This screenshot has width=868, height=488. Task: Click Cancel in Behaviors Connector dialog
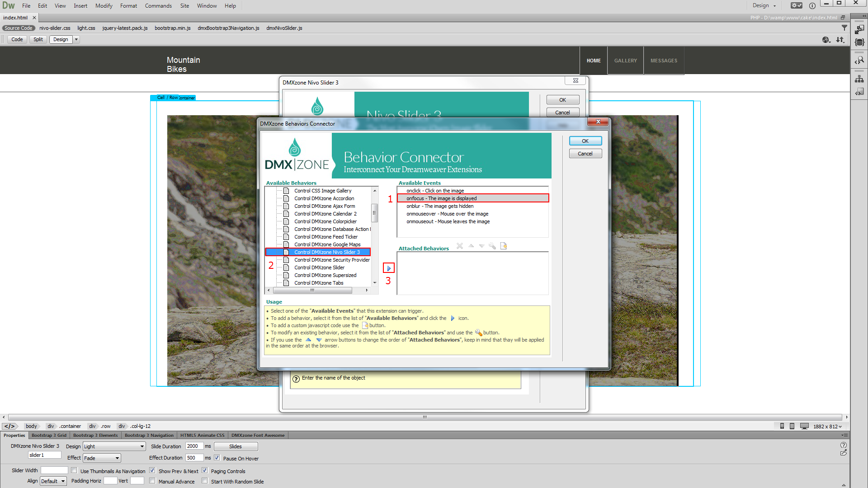(x=585, y=154)
